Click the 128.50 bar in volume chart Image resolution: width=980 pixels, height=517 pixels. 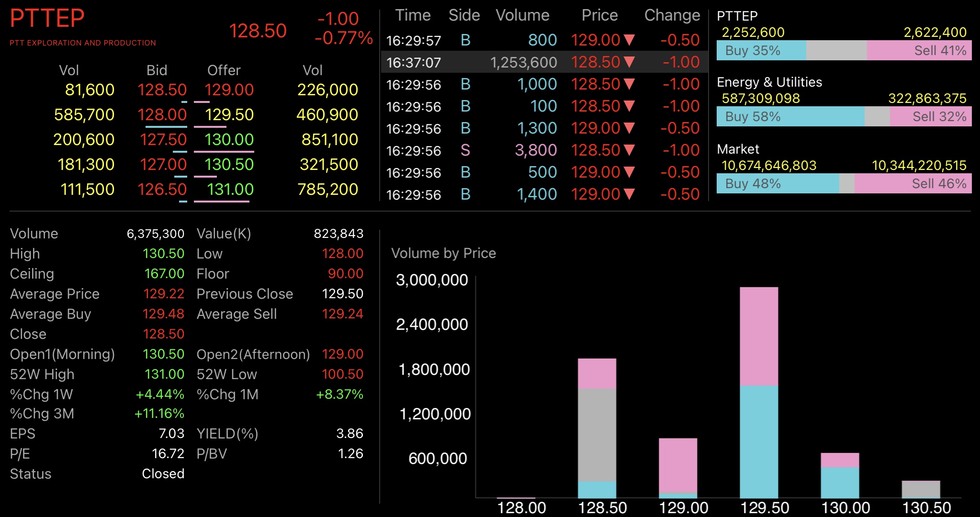coord(597,428)
